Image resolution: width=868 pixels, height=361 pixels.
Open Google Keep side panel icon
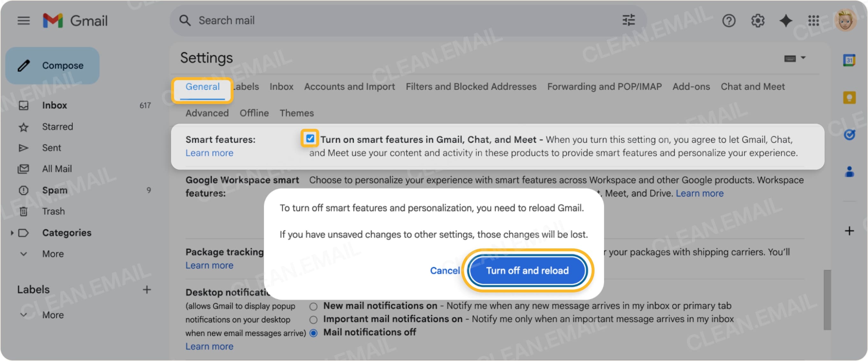[849, 98]
